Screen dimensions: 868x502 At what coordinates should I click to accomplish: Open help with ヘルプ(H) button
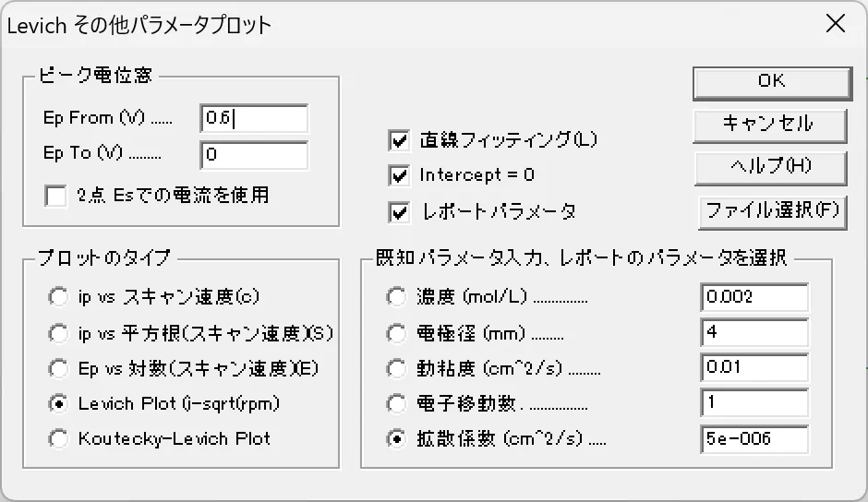[x=771, y=166]
